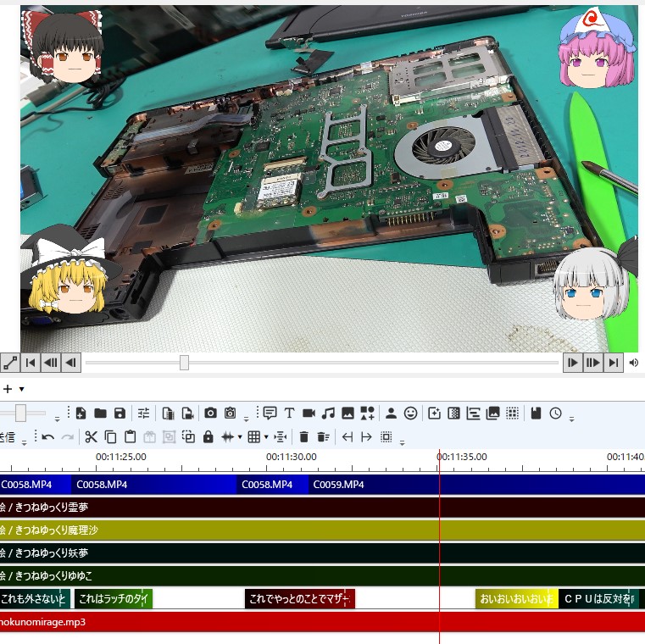Click the dotted grid group icon
The width and height of the screenshot is (645, 644).
512,413
